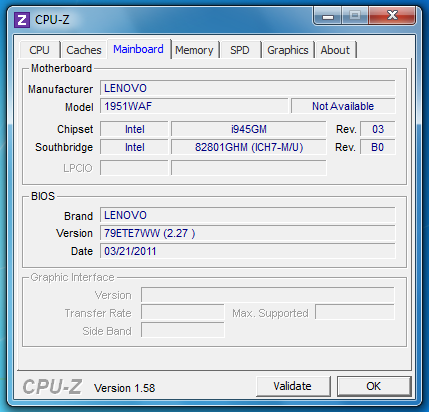The height and width of the screenshot is (412, 429).
Task: Click the Southbridge Intel vendor field
Action: click(x=134, y=147)
